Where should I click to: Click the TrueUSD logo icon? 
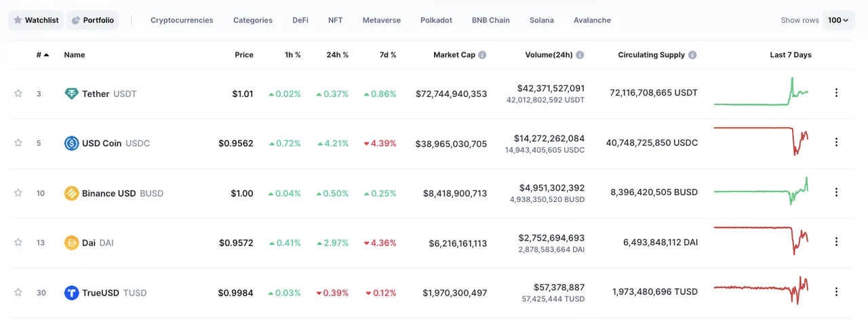(x=71, y=293)
